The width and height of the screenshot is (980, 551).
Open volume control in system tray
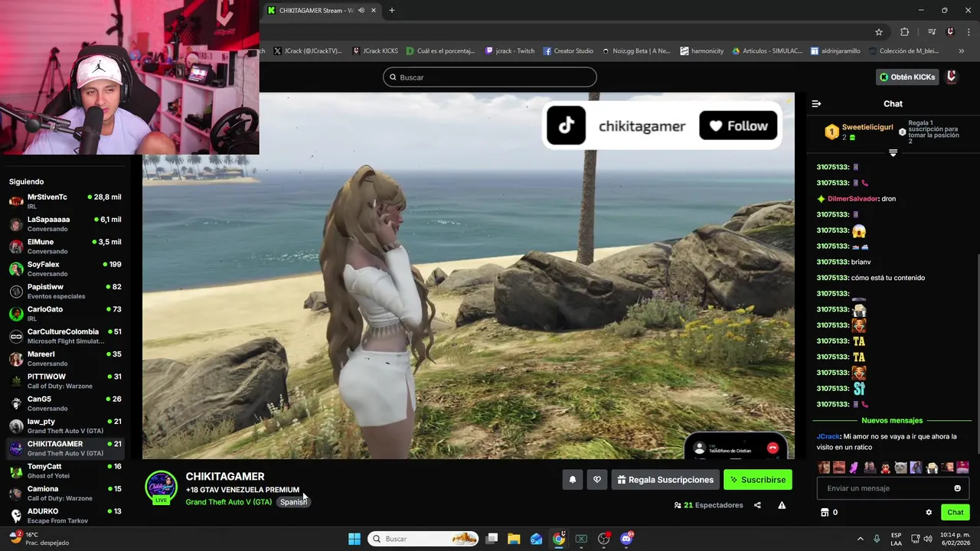(x=928, y=539)
